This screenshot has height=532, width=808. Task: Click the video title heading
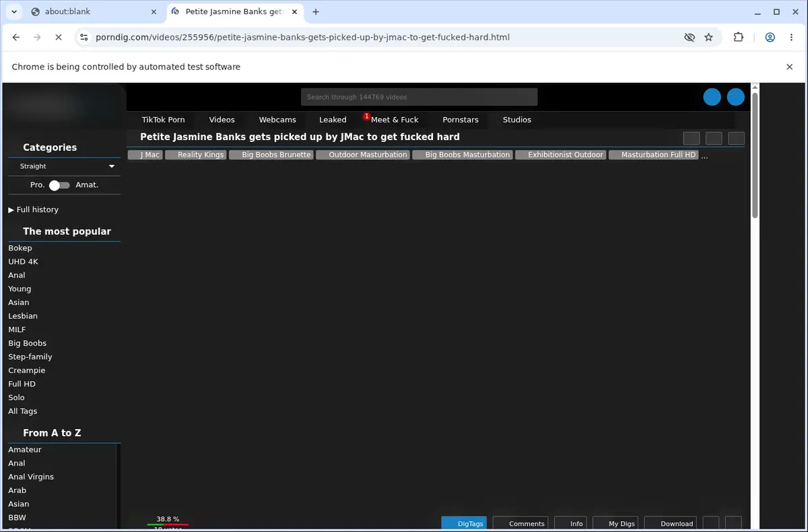click(300, 137)
